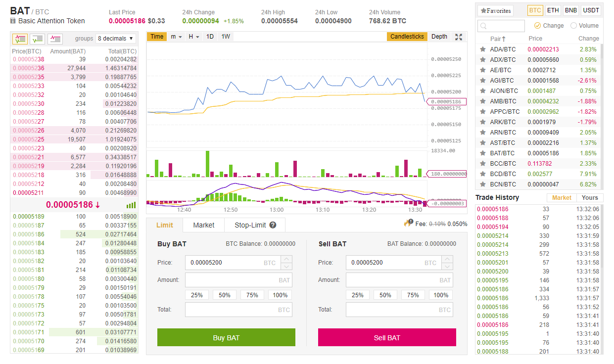
Task: Switch chart to Candlesticks view
Action: click(407, 37)
